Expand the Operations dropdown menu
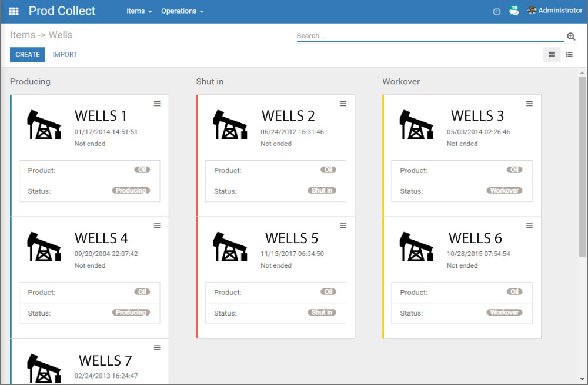588x385 pixels. (x=182, y=11)
